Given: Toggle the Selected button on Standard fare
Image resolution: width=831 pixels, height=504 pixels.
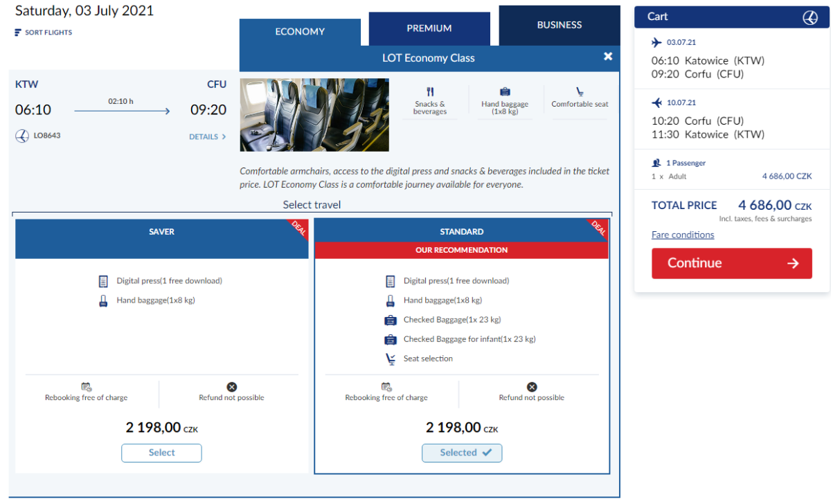Looking at the screenshot, I should point(462,453).
